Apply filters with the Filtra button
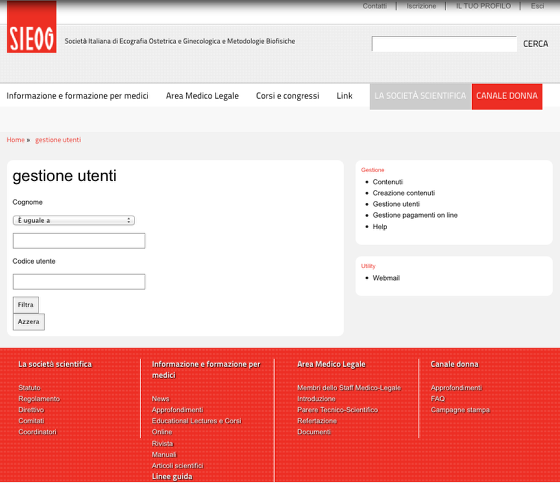This screenshot has height=483, width=560. pyautogui.click(x=26, y=305)
